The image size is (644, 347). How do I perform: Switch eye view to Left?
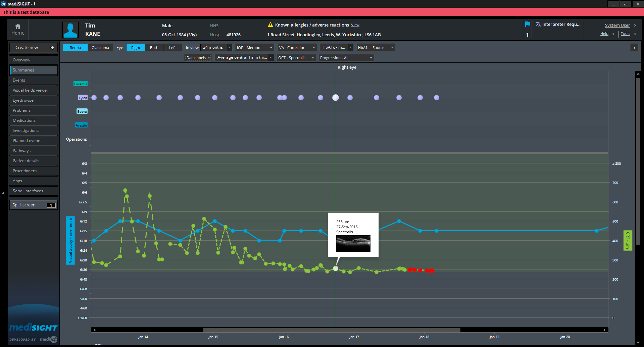172,48
